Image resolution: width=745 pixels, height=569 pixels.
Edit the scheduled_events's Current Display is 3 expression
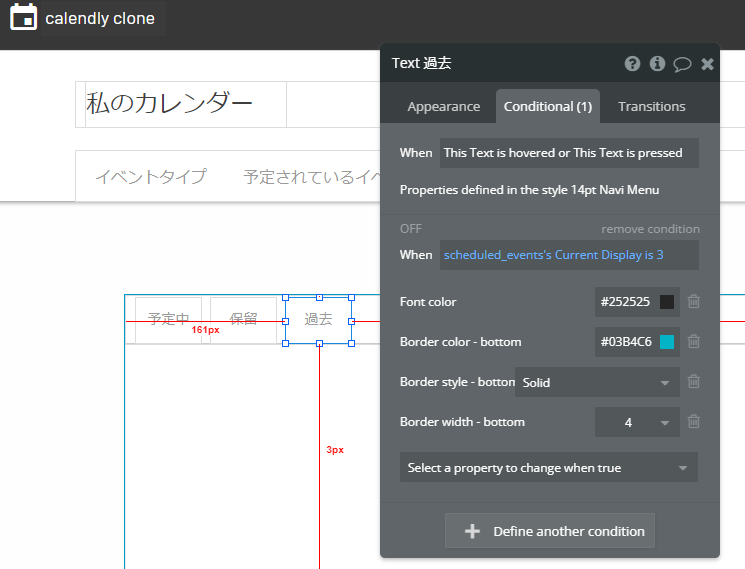[x=569, y=255]
